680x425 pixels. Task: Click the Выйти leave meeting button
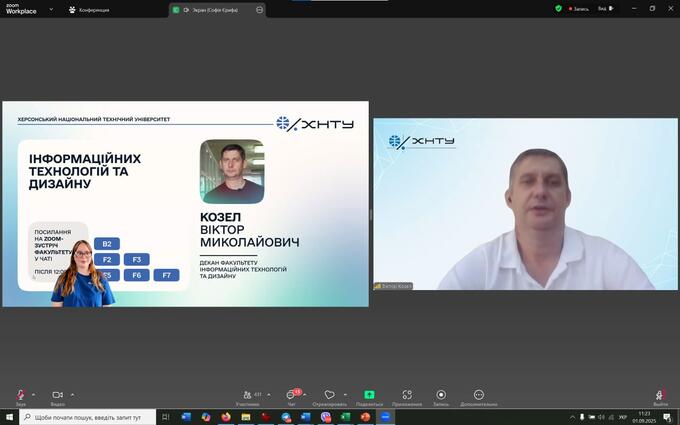[660, 396]
